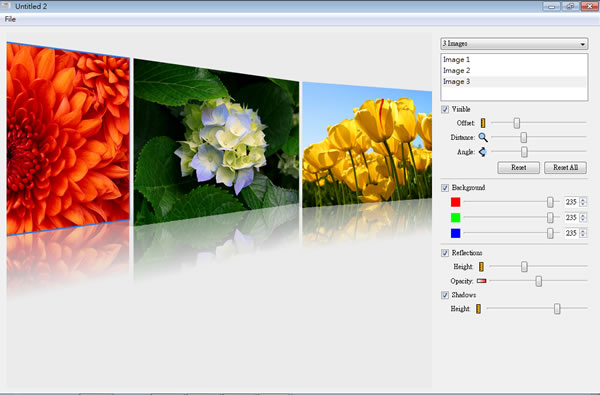The image size is (600, 395).
Task: Toggle the Shadows checkbox
Action: 445,295
